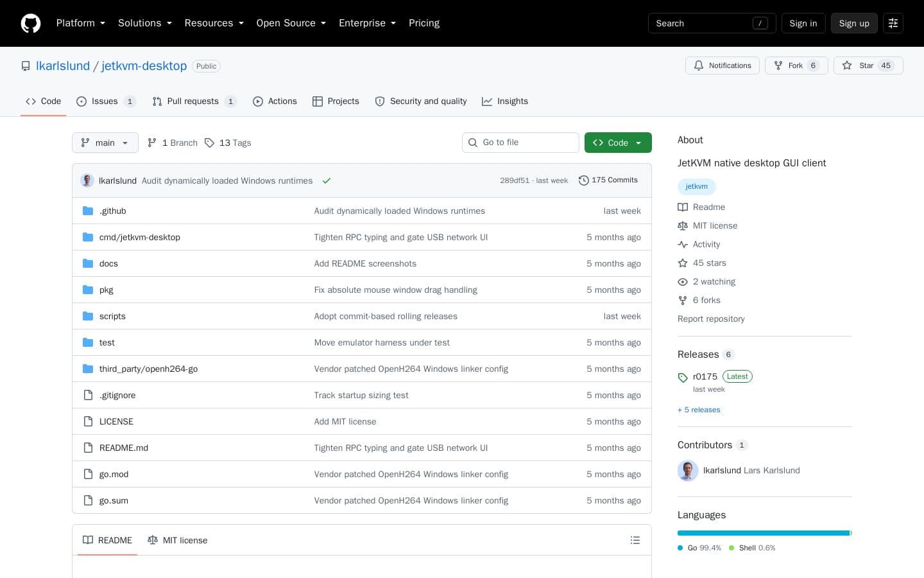
Task: Expand the Resources menu
Action: point(214,23)
